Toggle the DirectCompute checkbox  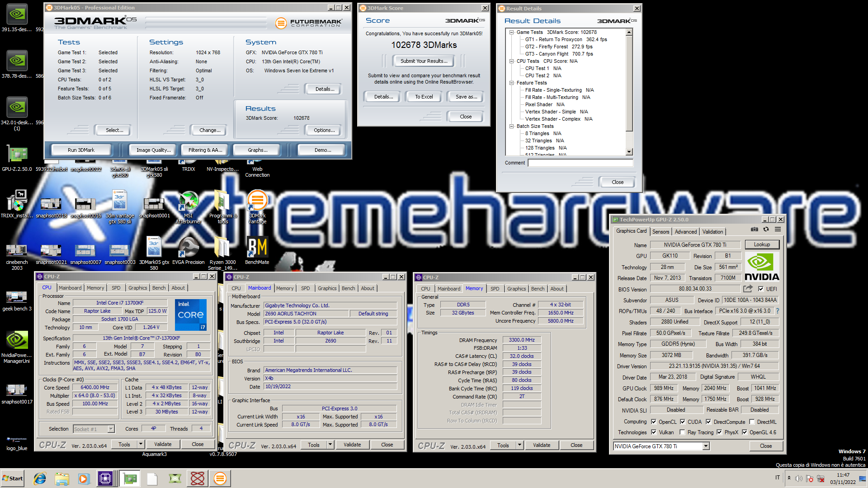[x=708, y=422]
